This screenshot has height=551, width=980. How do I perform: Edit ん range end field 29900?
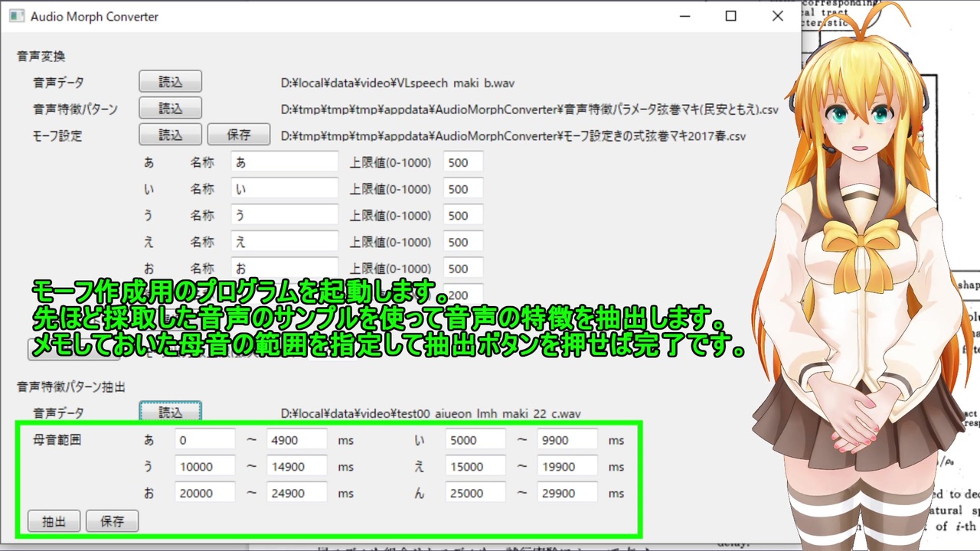pos(567,494)
